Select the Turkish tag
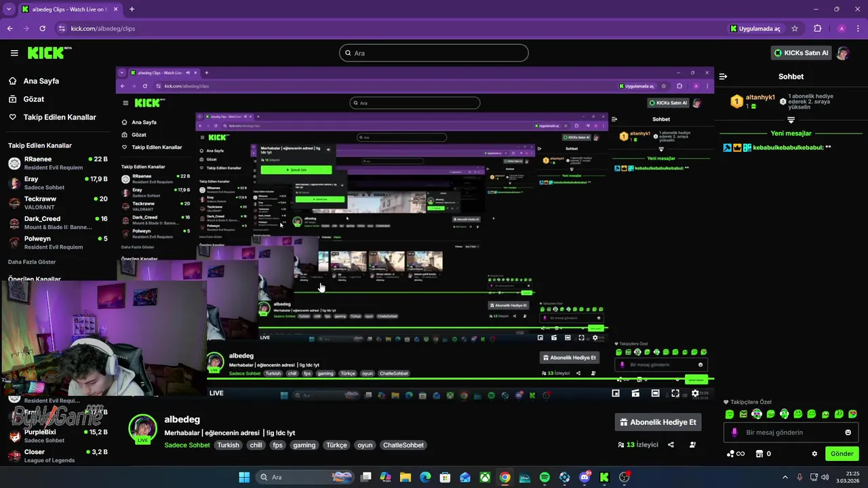This screenshot has height=488, width=868. click(x=228, y=445)
